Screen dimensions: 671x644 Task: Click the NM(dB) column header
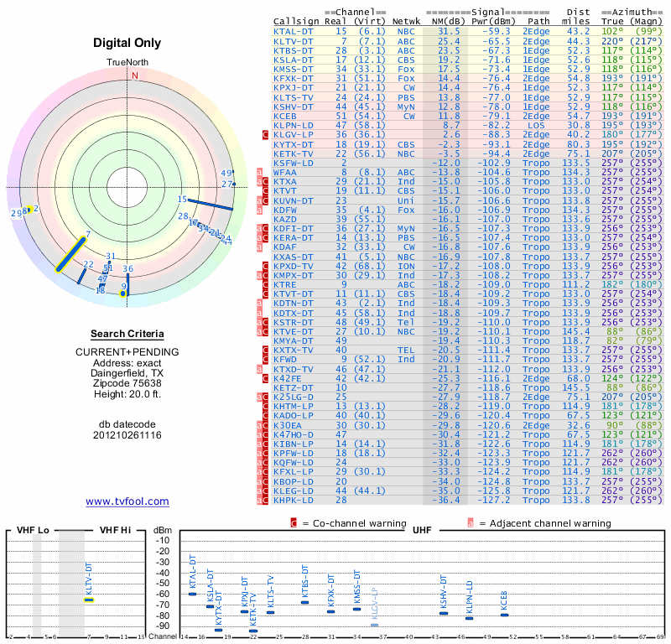[x=448, y=22]
